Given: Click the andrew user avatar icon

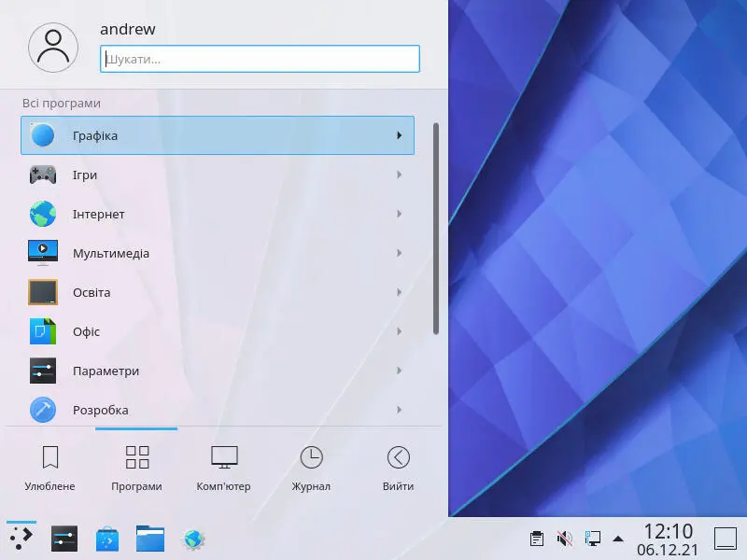Looking at the screenshot, I should coord(53,48).
